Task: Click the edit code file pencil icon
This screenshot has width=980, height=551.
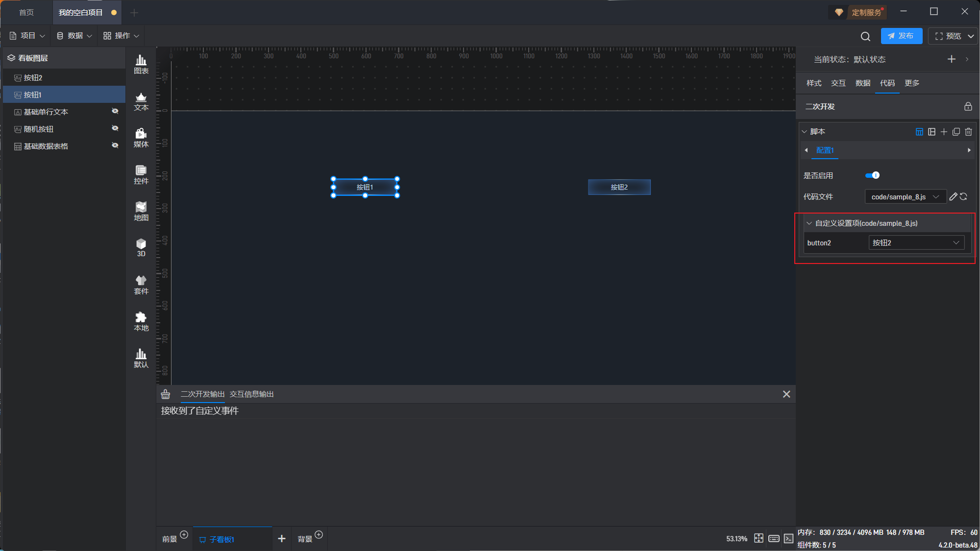Action: pyautogui.click(x=953, y=197)
